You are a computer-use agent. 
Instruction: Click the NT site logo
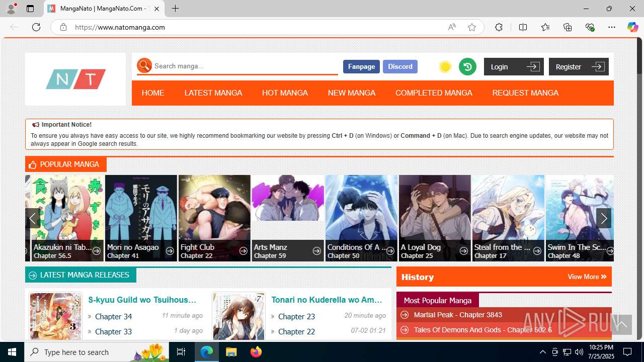point(75,79)
